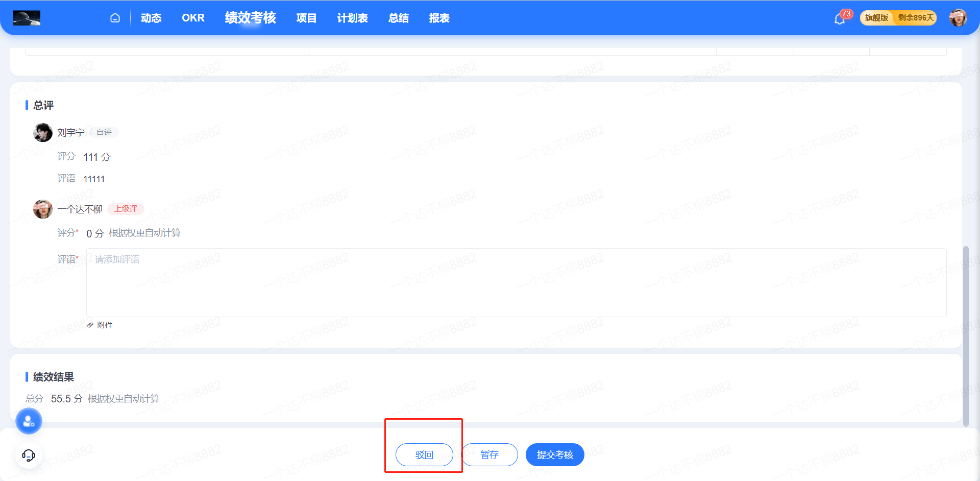Click 刘宇宁's profile avatar
This screenshot has height=481, width=980.
pyautogui.click(x=43, y=133)
